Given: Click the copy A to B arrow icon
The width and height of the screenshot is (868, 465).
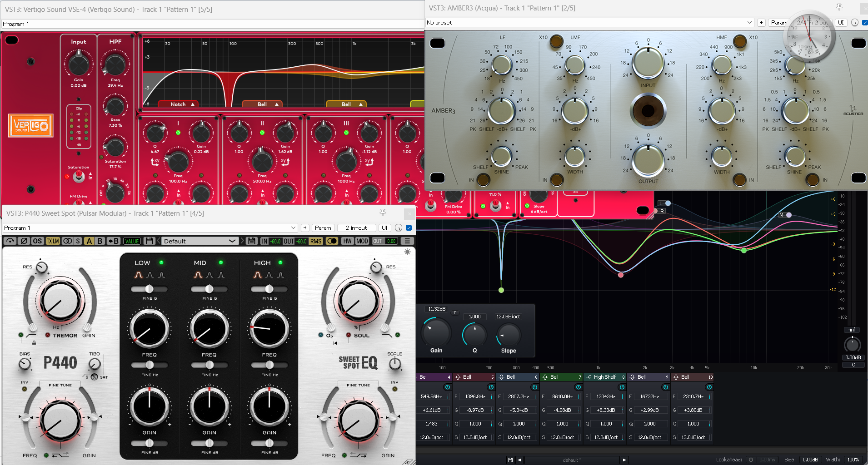Looking at the screenshot, I should pos(113,241).
